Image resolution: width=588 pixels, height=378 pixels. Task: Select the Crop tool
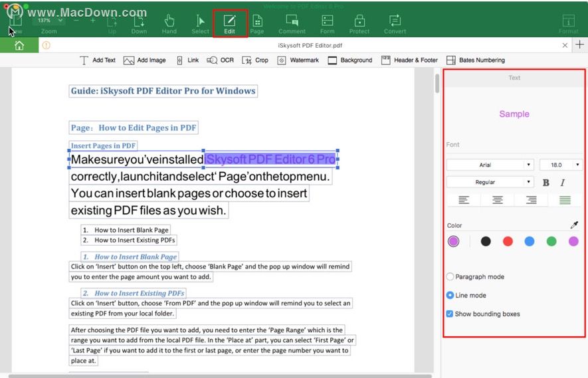[255, 60]
